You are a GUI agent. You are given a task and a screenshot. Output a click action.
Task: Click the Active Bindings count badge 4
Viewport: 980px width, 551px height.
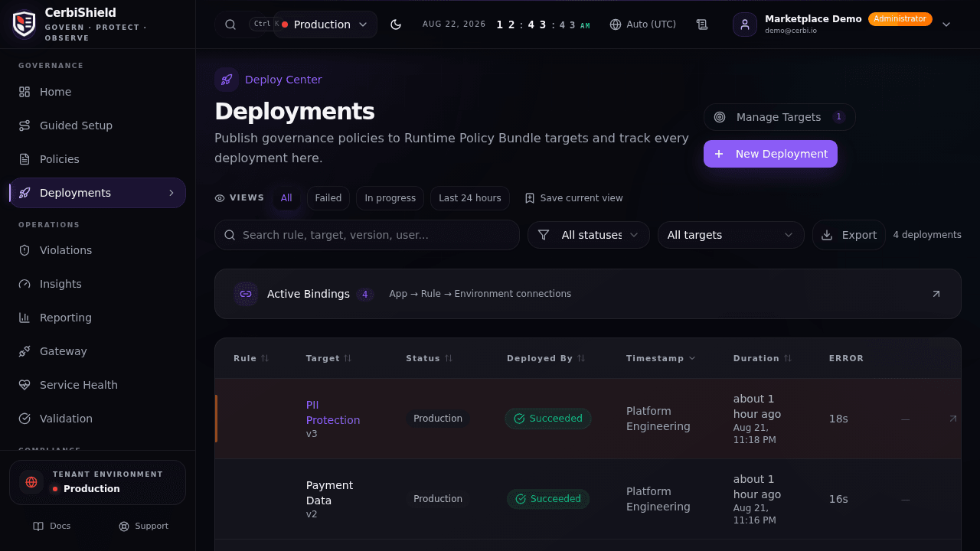(x=365, y=294)
